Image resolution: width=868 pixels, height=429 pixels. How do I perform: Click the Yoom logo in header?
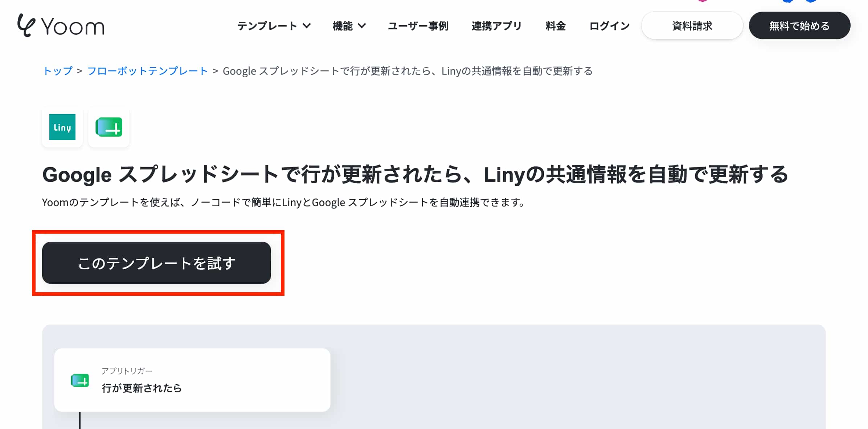pos(61,25)
